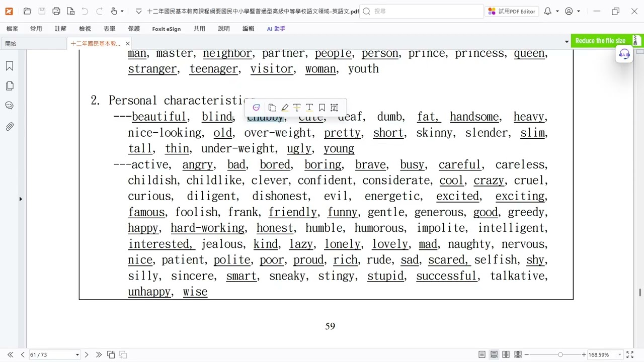Screen dimensions: 644x362
Task: Open the Foxit eSign tab
Action: (166, 29)
